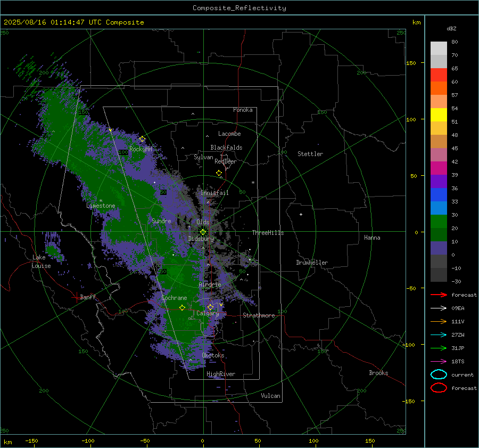Click the Sylvan label on map

click(x=203, y=157)
